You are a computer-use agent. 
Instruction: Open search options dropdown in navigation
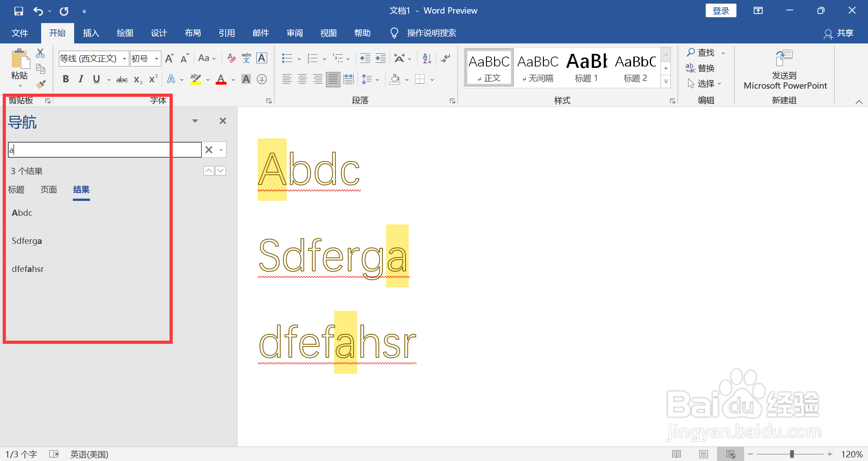click(221, 150)
